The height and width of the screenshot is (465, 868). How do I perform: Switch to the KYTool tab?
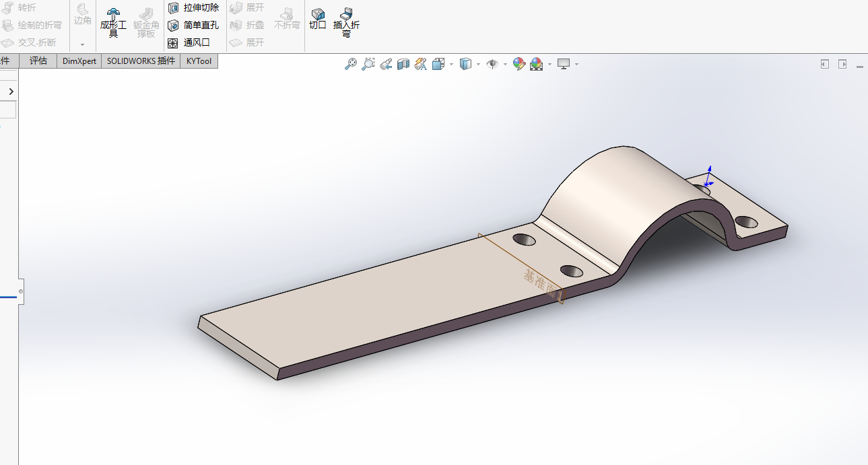[x=199, y=61]
